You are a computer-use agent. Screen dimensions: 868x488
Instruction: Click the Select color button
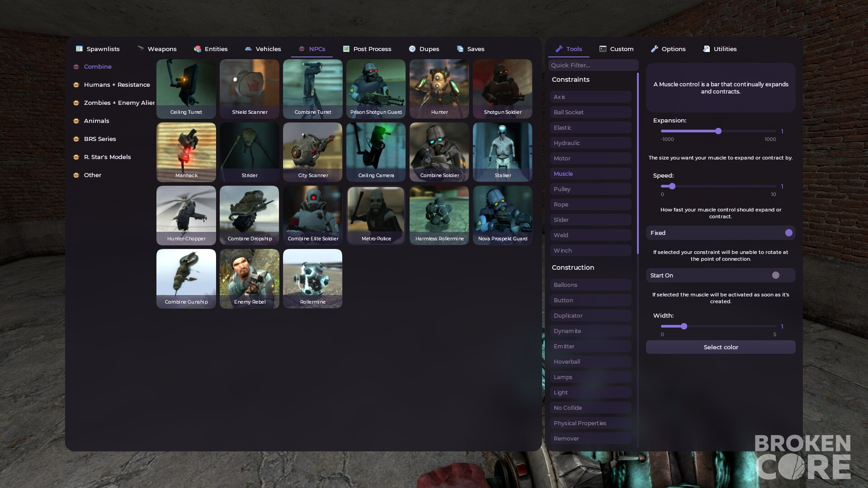click(x=721, y=347)
